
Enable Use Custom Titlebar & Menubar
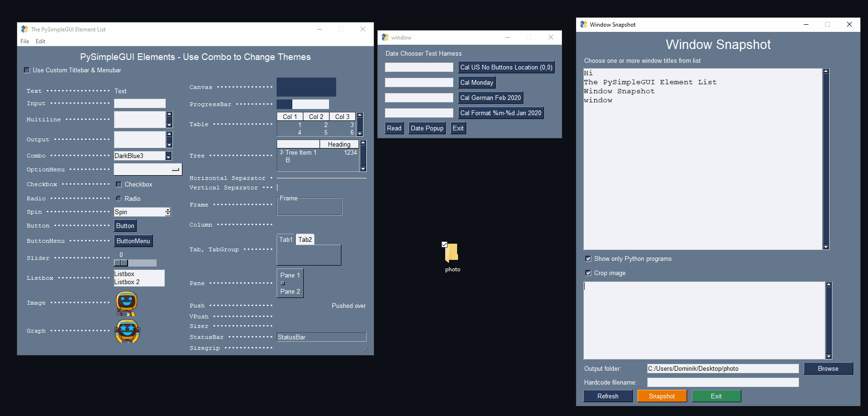pyautogui.click(x=27, y=70)
